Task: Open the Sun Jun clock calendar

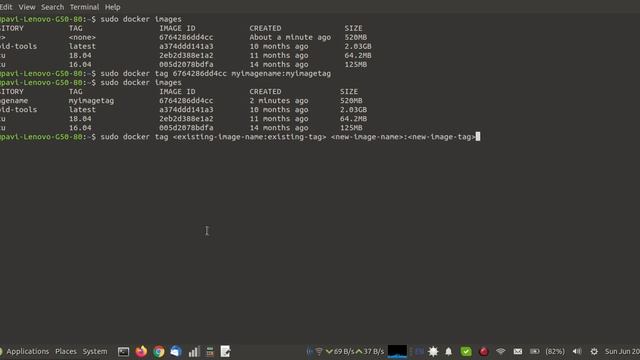Action: (x=622, y=351)
